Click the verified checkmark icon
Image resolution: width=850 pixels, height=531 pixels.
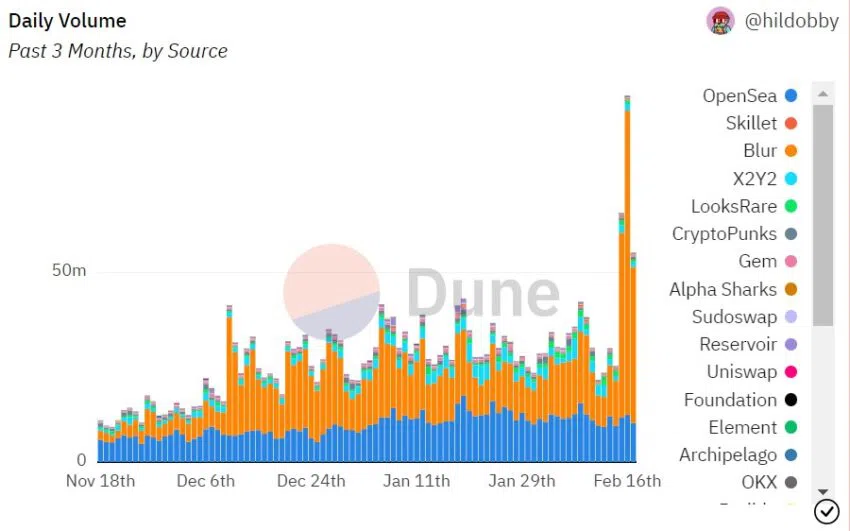coord(827,511)
